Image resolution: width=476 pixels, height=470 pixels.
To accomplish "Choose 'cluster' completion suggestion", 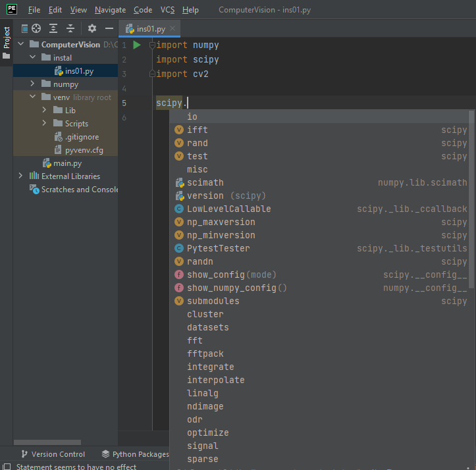I will 319,314.
